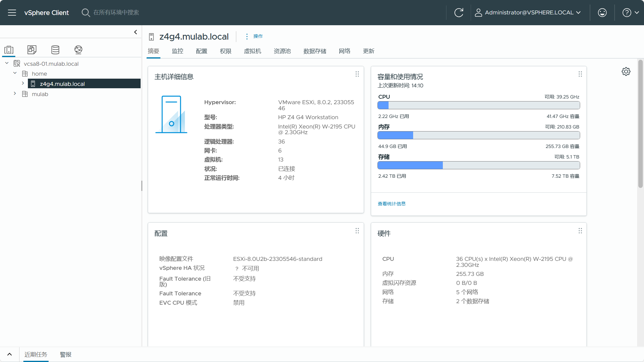Expand the bottom recent tasks panel
This screenshot has height=362, width=644.
pyautogui.click(x=10, y=354)
